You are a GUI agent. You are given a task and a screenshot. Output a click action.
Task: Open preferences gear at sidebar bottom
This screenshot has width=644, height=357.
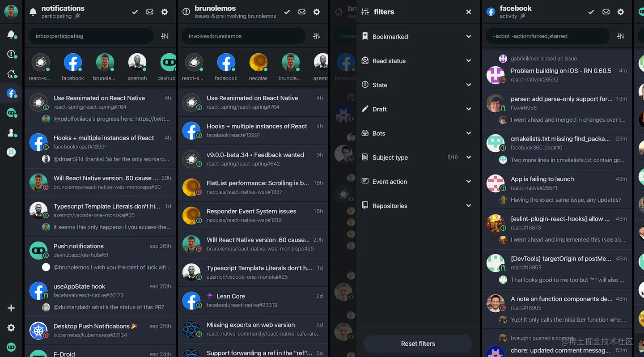click(11, 328)
